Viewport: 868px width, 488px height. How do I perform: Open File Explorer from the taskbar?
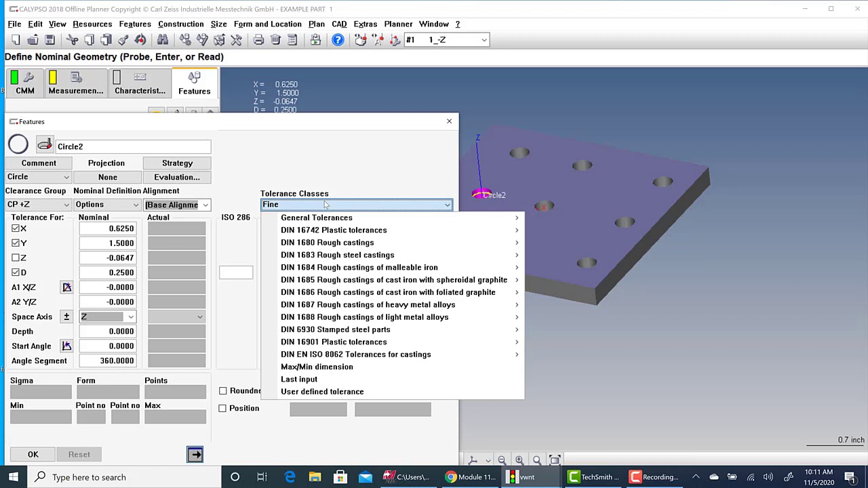point(315,477)
